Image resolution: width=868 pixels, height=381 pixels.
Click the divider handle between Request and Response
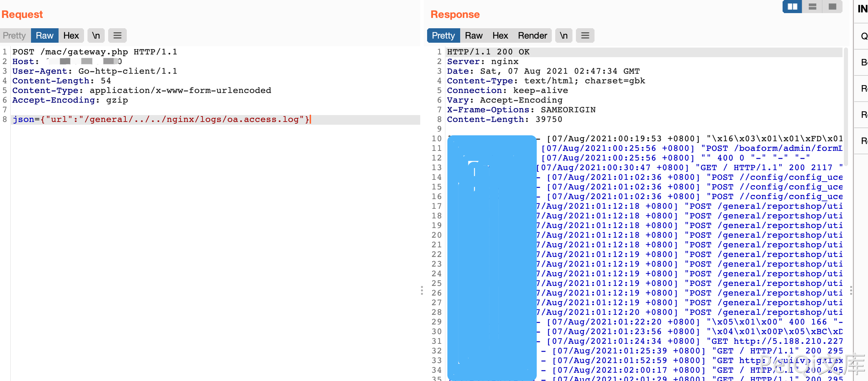[422, 290]
